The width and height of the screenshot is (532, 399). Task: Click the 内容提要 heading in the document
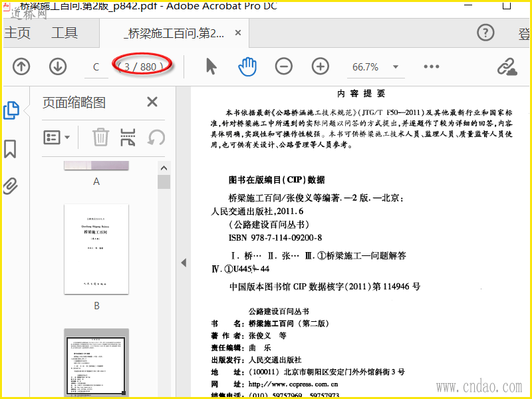[361, 94]
